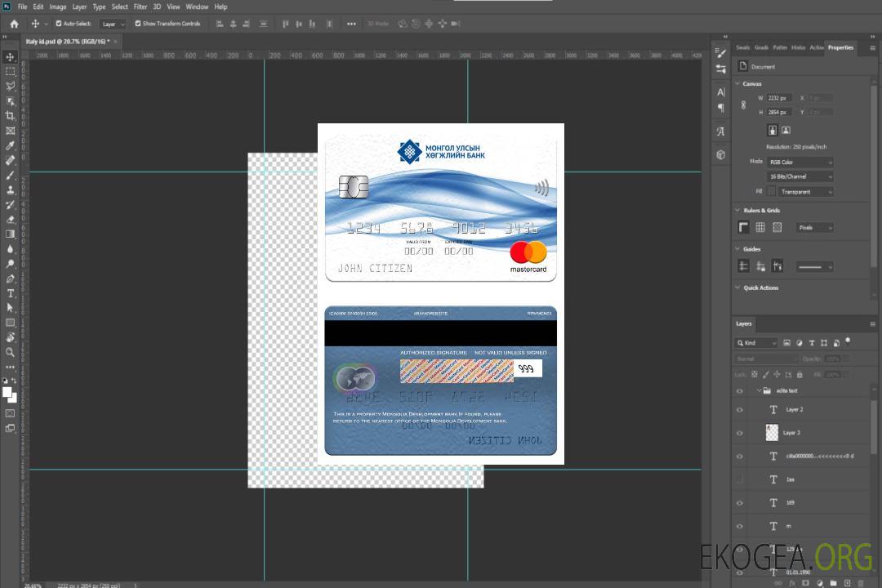Collapse the Canvas section
The height and width of the screenshot is (588, 882).
point(737,84)
